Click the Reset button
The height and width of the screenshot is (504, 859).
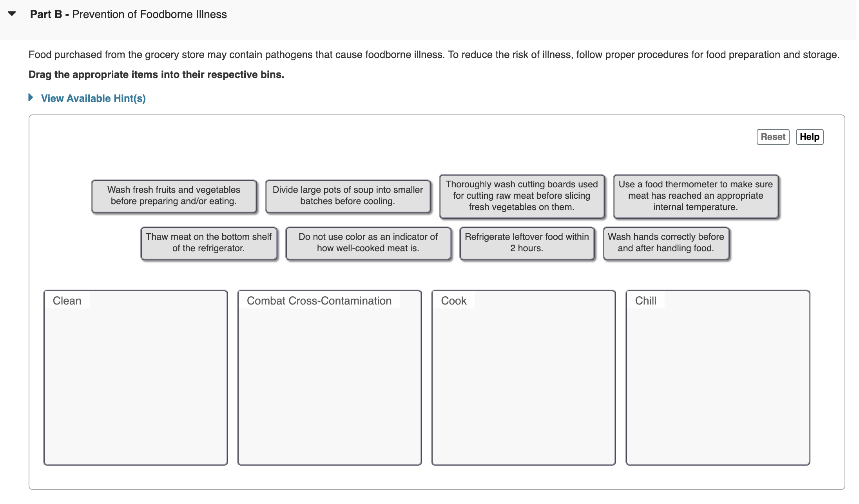point(772,137)
